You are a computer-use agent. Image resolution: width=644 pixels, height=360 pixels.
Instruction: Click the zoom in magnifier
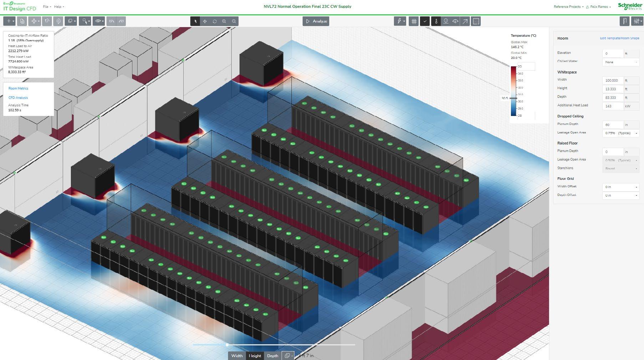pos(224,21)
